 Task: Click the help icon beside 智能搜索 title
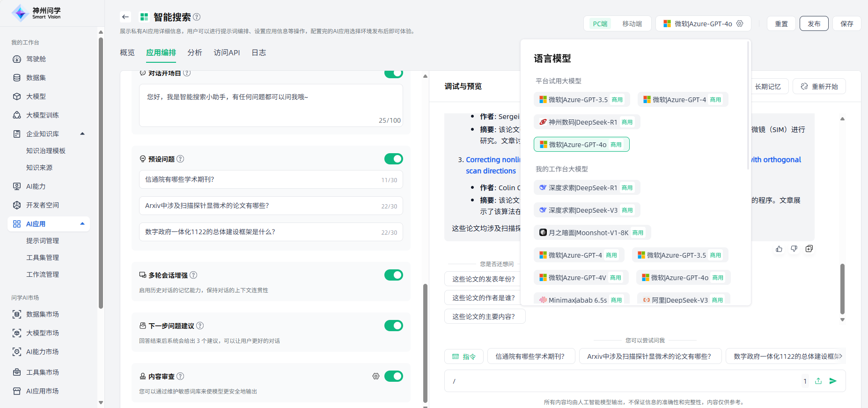pyautogui.click(x=197, y=17)
